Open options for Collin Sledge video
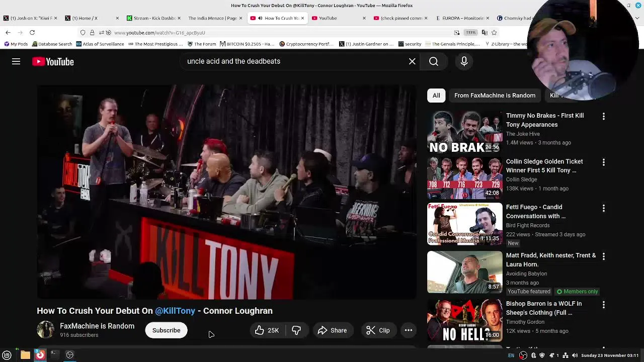 pyautogui.click(x=604, y=162)
